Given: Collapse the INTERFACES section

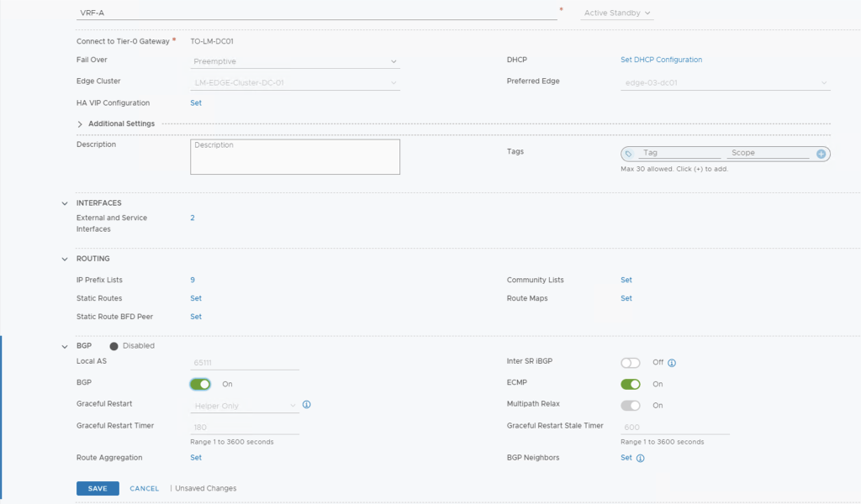Looking at the screenshot, I should [x=65, y=203].
